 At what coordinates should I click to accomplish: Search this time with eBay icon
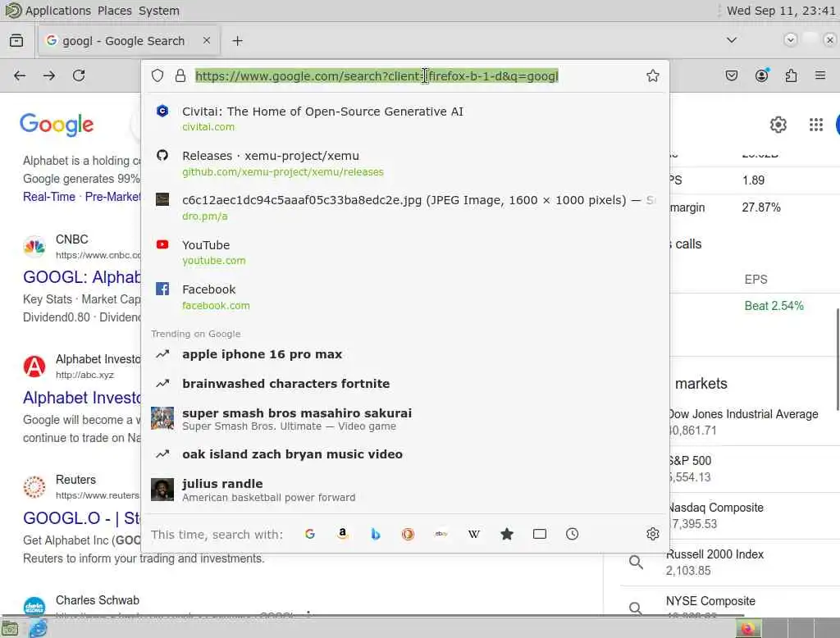click(441, 534)
